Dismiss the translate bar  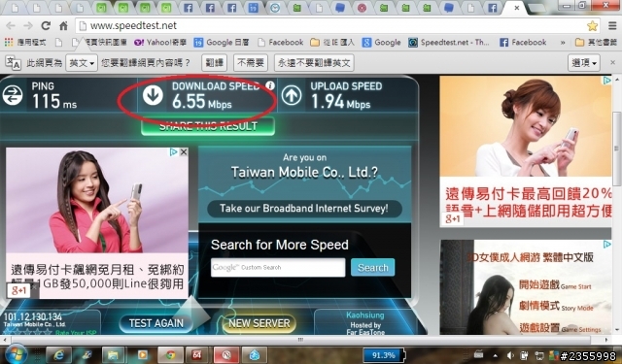click(613, 62)
